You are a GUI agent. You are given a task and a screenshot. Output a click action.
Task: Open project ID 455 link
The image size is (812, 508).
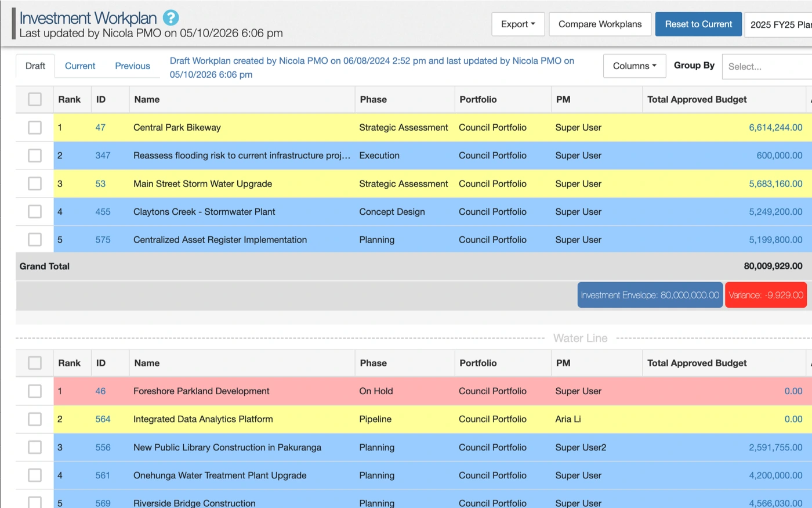tap(103, 211)
